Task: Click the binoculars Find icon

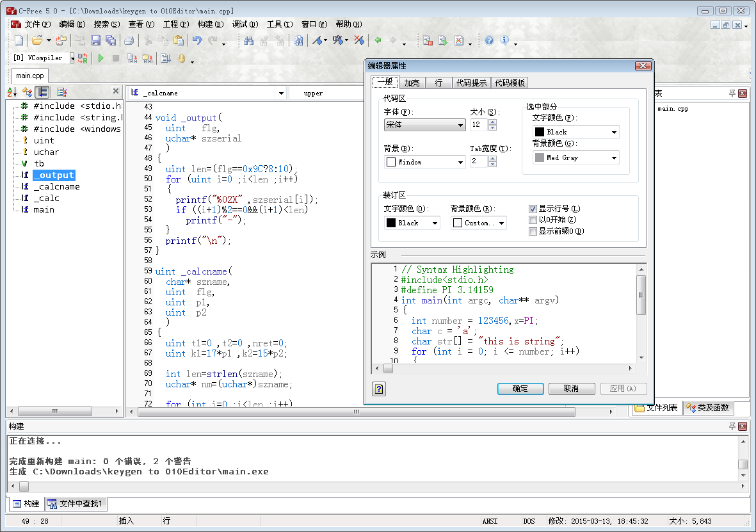Action: point(249,41)
